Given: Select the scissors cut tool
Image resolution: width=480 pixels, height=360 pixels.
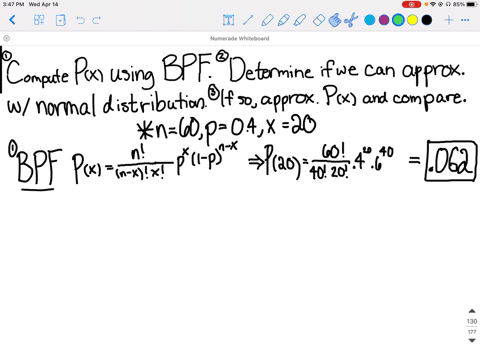Looking at the screenshot, I should pyautogui.click(x=351, y=20).
